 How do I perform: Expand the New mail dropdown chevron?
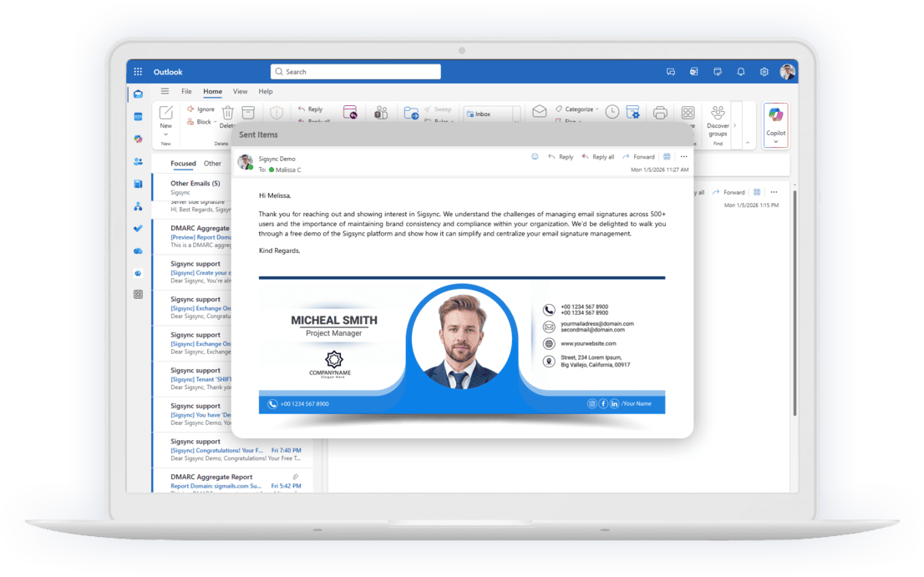point(166,134)
